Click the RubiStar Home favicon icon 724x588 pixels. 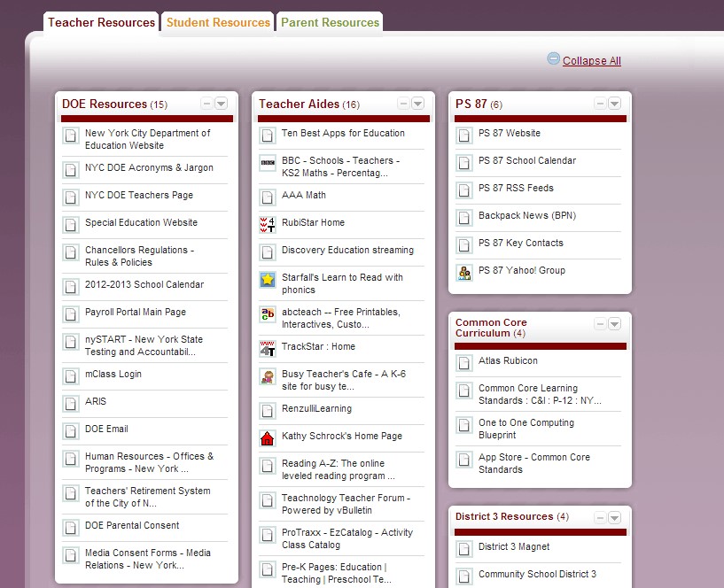pos(268,224)
